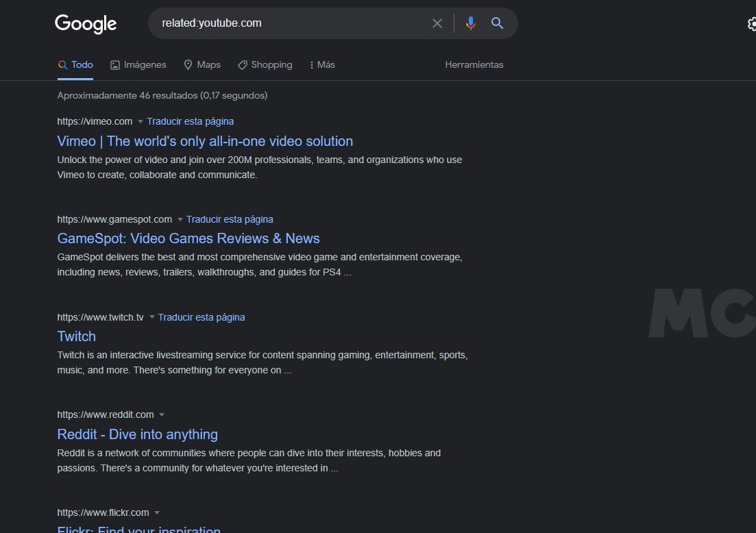Expand dropdown arrow next to reddit.com
Viewport: 756px width, 533px height.
[162, 415]
